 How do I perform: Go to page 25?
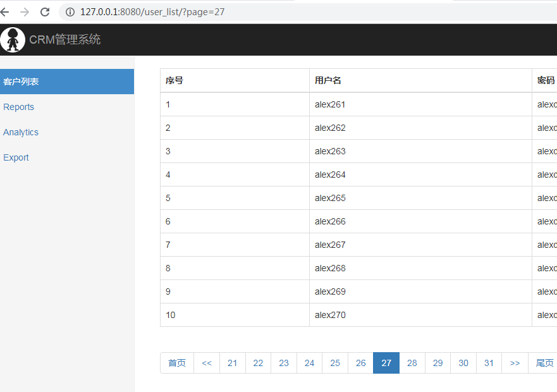tap(335, 363)
